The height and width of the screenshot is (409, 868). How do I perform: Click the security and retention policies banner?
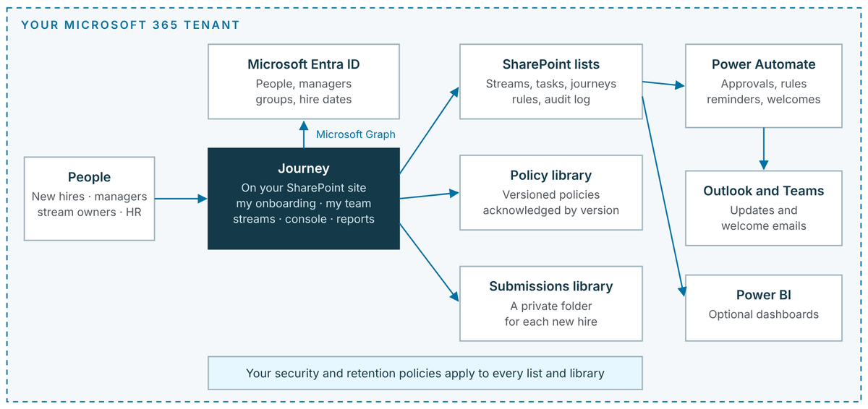pyautogui.click(x=425, y=374)
